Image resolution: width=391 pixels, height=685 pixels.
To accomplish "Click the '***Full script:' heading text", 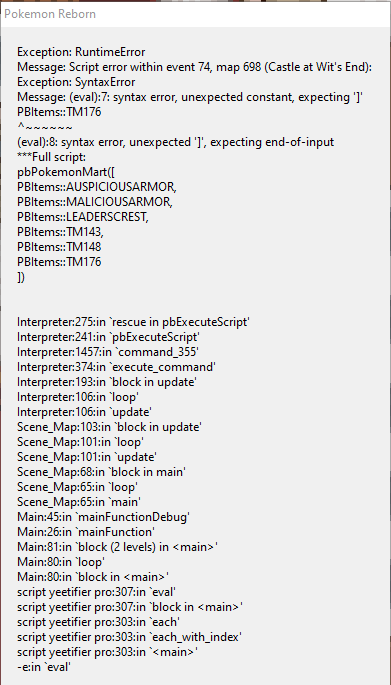I will click(52, 157).
